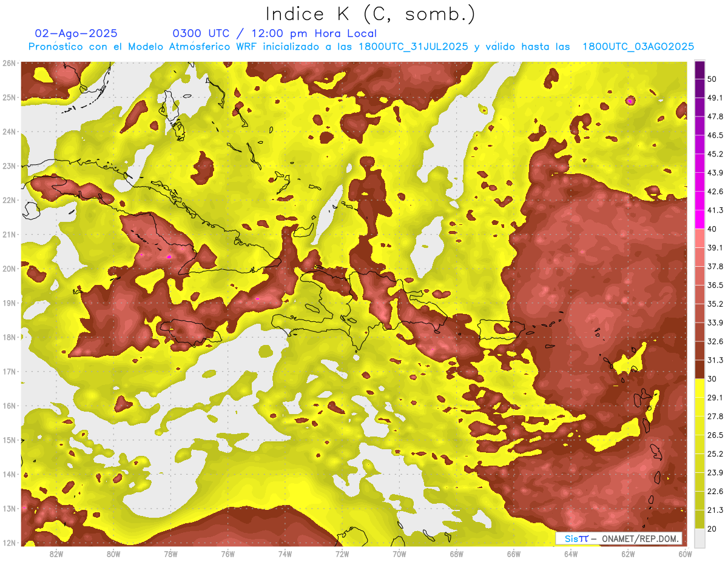Click the "22N" latitude label
The height and width of the screenshot is (562, 728).
point(9,200)
